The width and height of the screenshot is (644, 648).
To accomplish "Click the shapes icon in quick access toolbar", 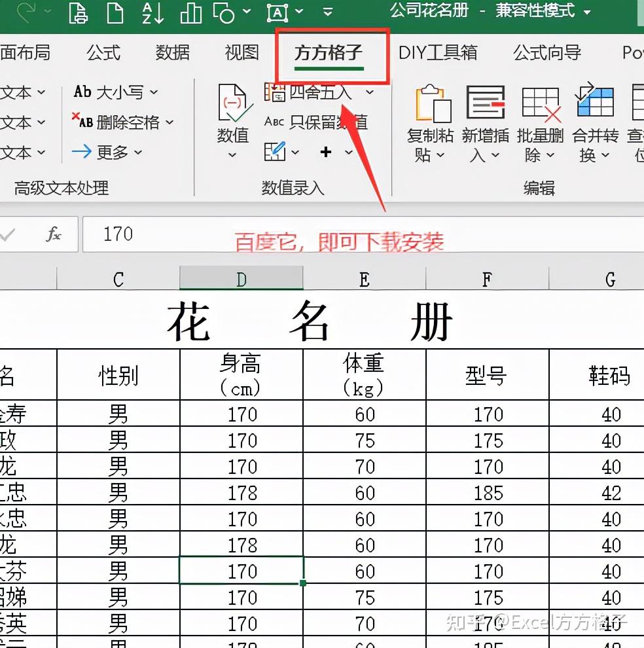I will [224, 12].
